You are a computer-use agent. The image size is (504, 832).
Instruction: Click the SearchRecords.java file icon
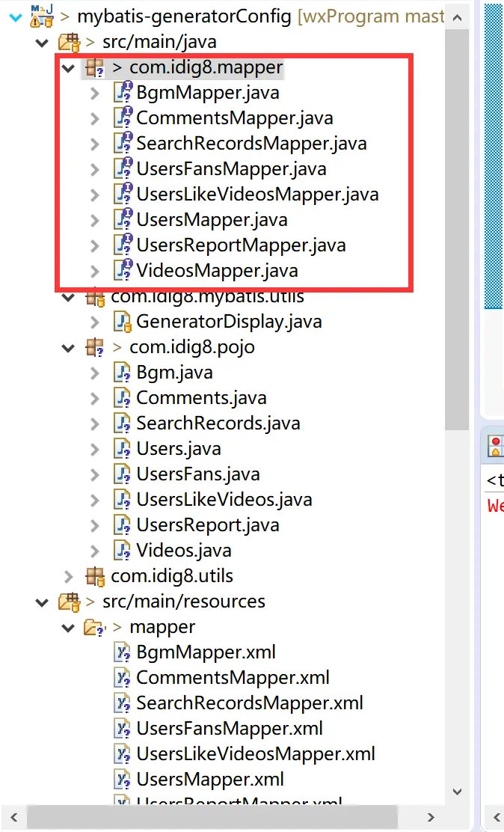pyautogui.click(x=123, y=423)
